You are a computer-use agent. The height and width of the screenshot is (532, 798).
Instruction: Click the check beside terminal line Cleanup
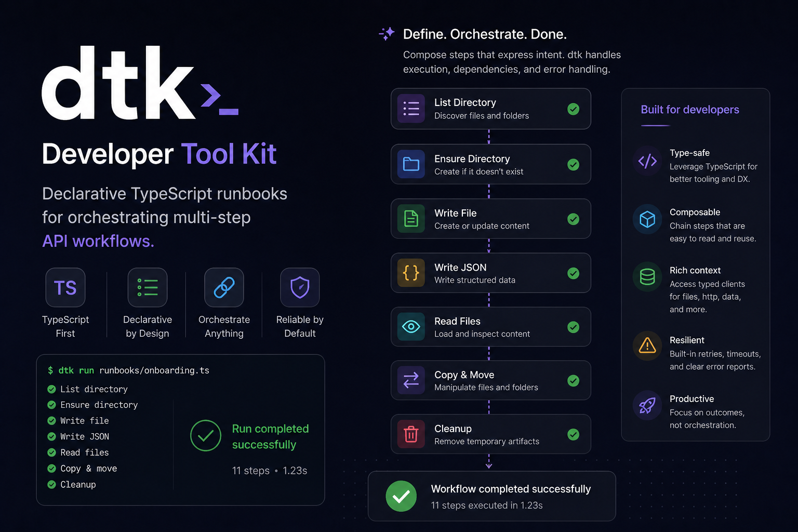[51, 484]
